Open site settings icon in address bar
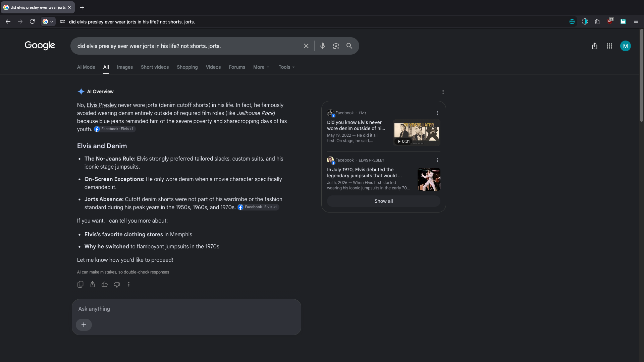Screen dimensions: 644x362 click(x=62, y=21)
